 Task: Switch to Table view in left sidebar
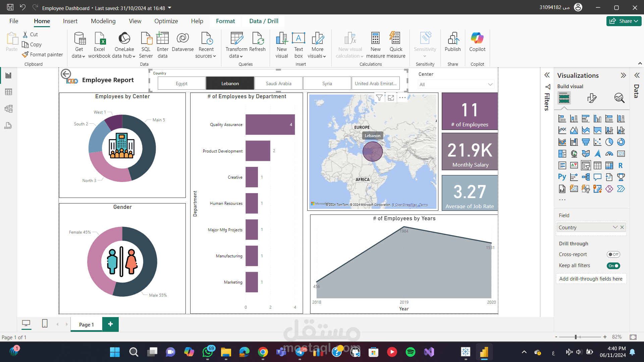pyautogui.click(x=8, y=92)
